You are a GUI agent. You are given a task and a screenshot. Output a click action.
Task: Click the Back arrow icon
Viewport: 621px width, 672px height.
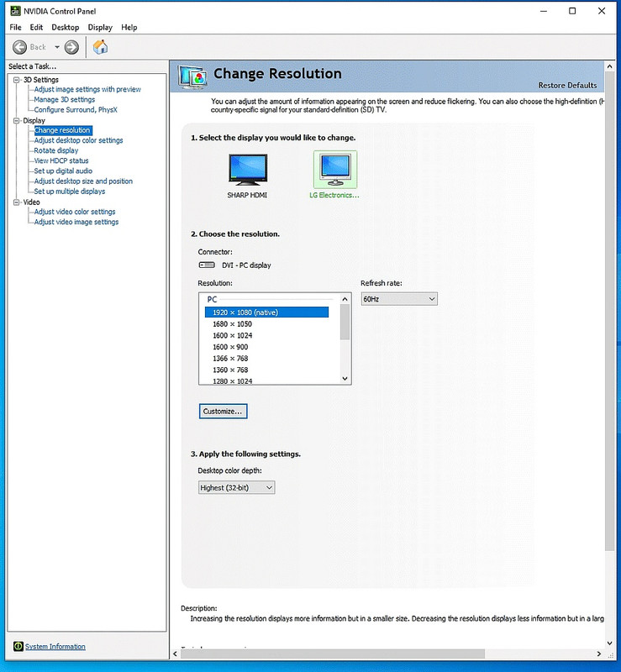(19, 47)
